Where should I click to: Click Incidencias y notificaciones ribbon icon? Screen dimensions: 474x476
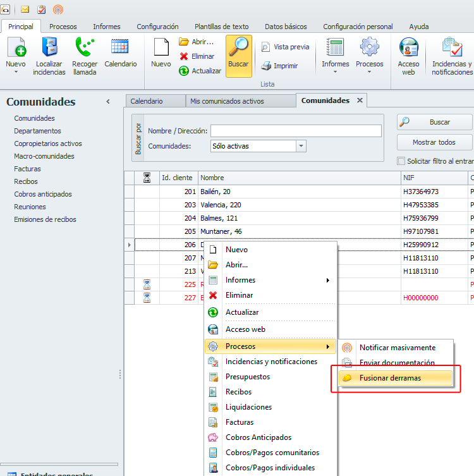452,49
